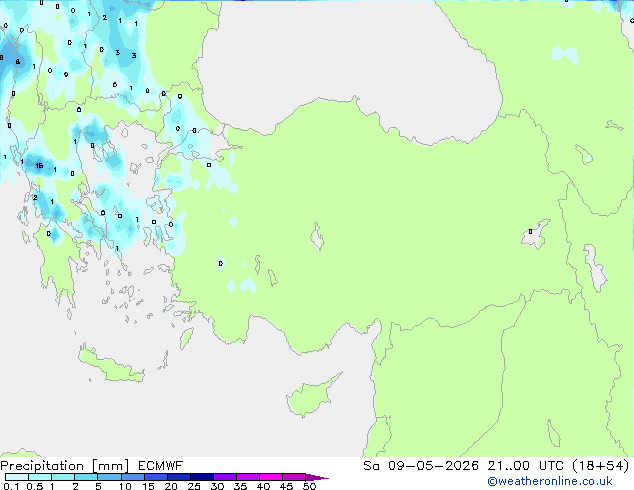
Task: Select the 40–45 mm magenta legend swatch
Action: 271,477
